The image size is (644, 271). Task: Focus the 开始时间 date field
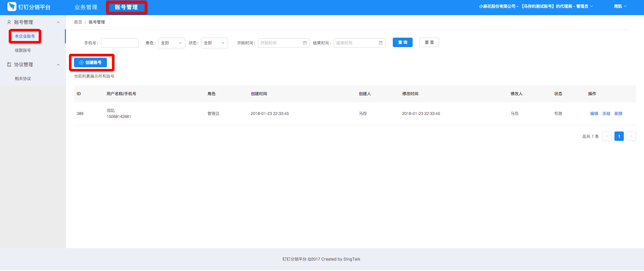(x=283, y=43)
